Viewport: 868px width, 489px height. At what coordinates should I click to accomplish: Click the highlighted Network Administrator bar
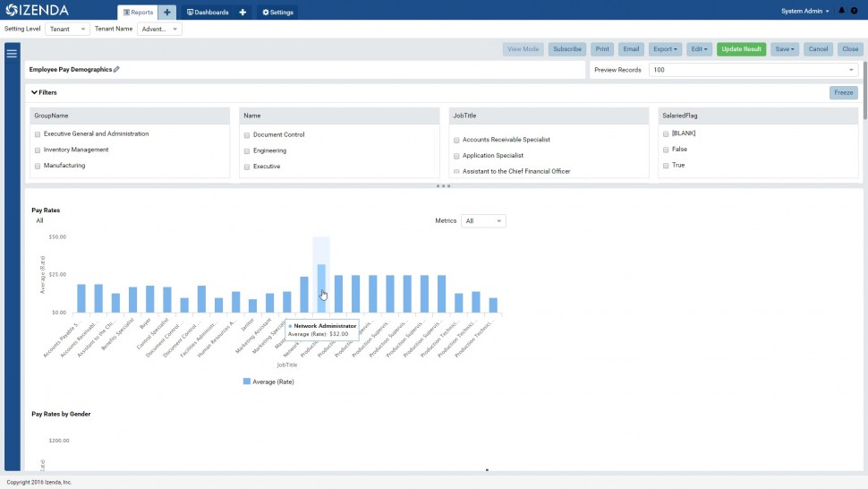pyautogui.click(x=321, y=288)
